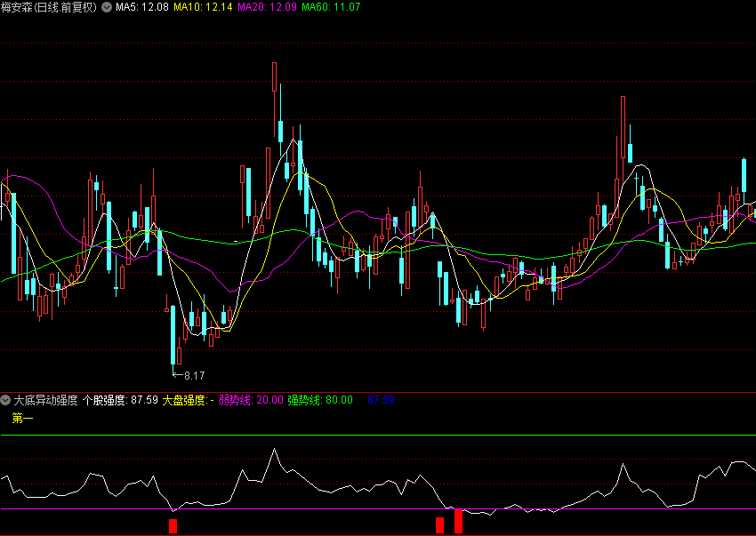The width and height of the screenshot is (756, 536).
Task: Click the 个股强度: 87.59 value
Action: pyautogui.click(x=120, y=400)
